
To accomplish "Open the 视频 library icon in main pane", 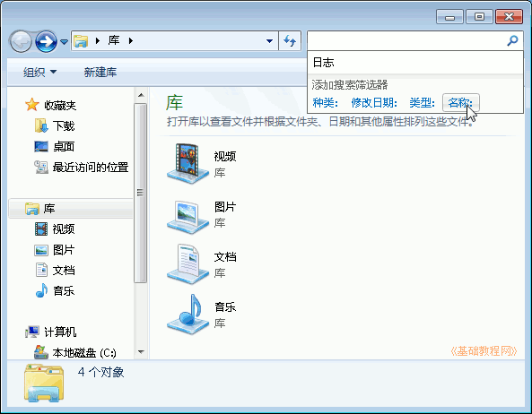I will point(188,164).
